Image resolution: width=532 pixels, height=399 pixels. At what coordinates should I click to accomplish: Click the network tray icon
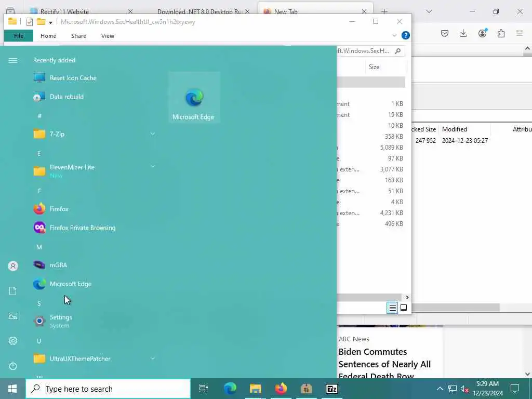pyautogui.click(x=453, y=389)
